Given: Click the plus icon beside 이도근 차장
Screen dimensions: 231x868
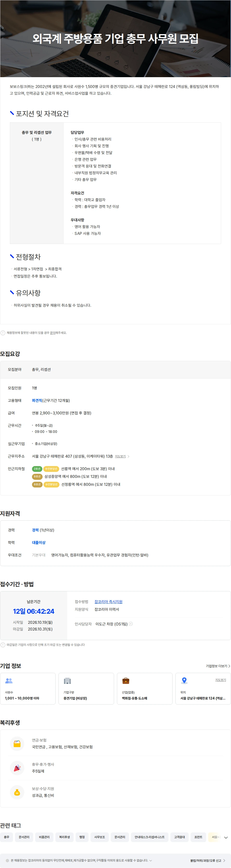Looking at the screenshot, I should coord(131,624).
